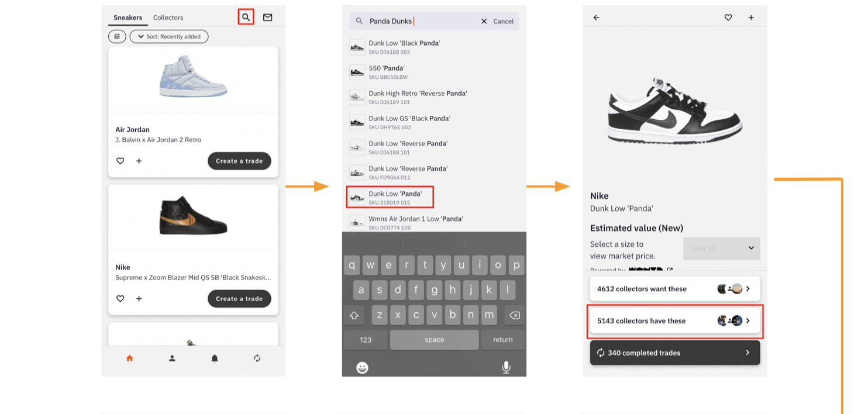Like the Nike Supreme Blazer with heart
The width and height of the screenshot is (868, 414).
pyautogui.click(x=120, y=299)
